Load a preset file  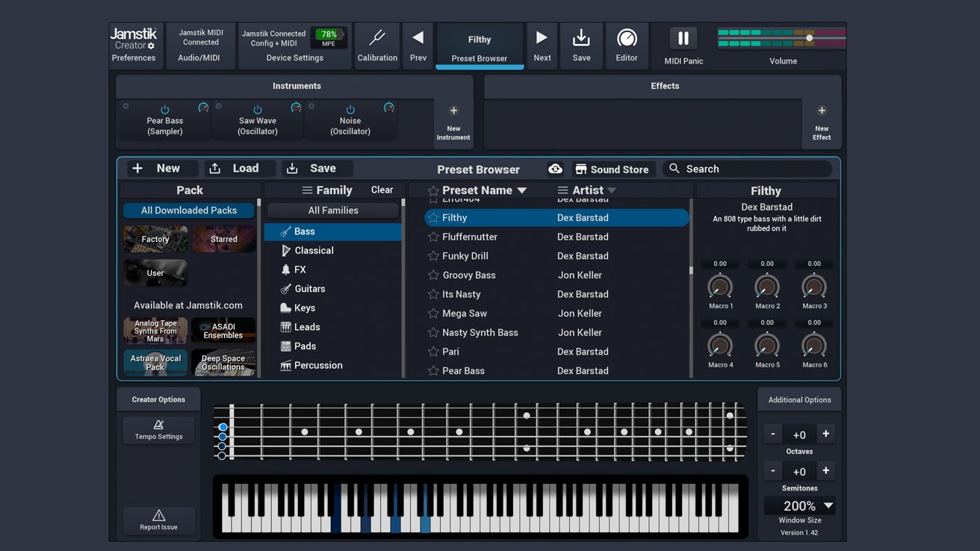pos(240,169)
